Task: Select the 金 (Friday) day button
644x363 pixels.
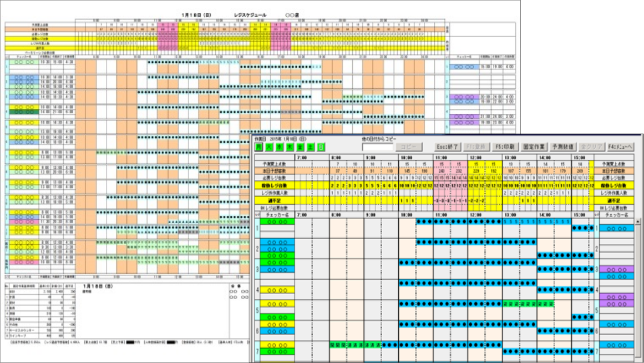Action: (300, 147)
